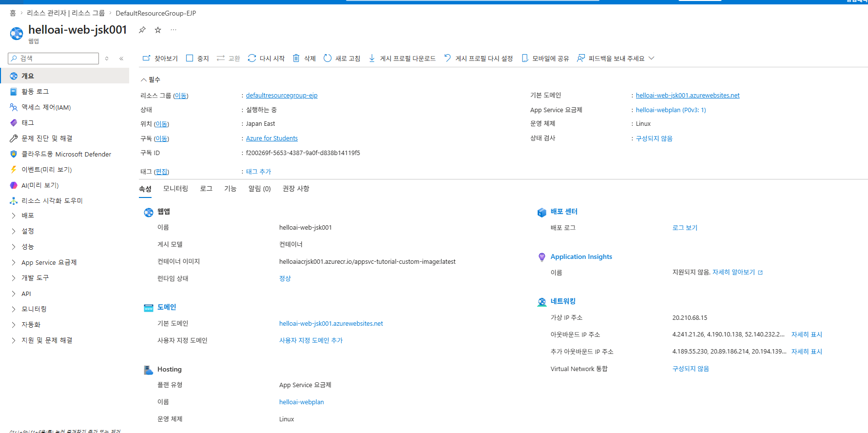The height and width of the screenshot is (433, 868).
Task: Switch to the 로그 tab
Action: tap(206, 189)
